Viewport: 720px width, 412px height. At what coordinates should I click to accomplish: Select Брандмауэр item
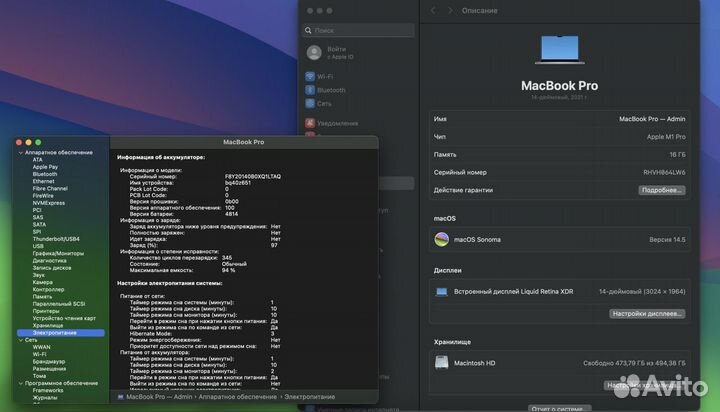49,361
